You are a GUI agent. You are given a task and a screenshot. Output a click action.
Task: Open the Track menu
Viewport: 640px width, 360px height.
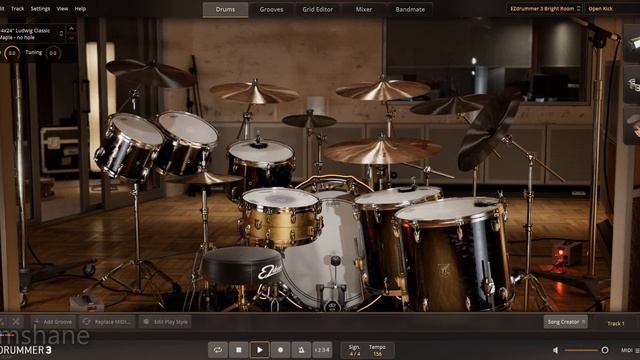pyautogui.click(x=18, y=9)
